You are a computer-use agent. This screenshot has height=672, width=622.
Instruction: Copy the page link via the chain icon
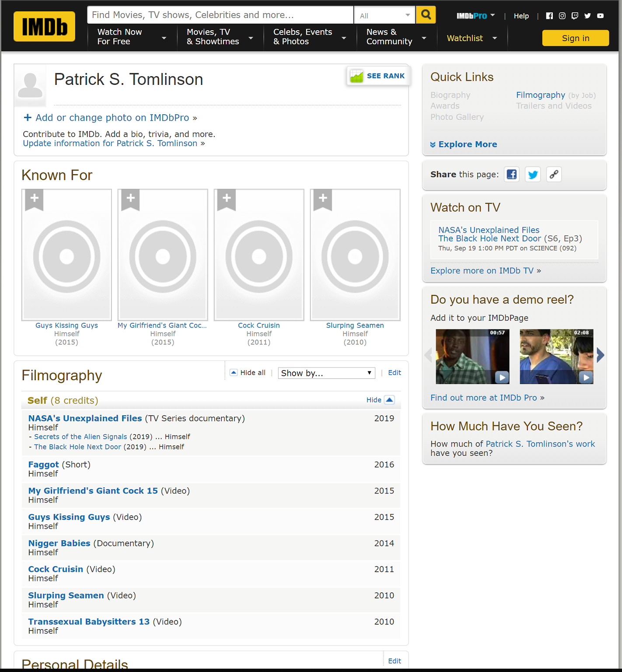[x=554, y=174]
